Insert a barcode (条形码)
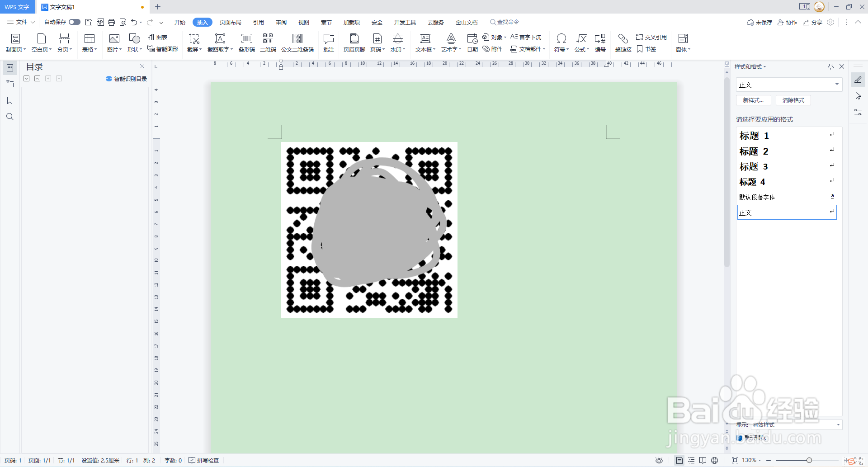868x467 pixels. [247, 43]
